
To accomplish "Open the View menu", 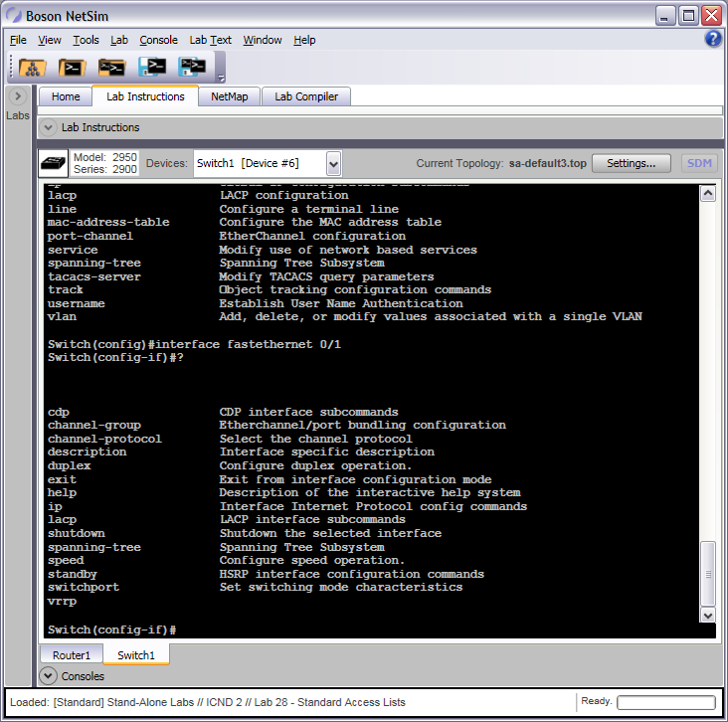I will pos(49,40).
